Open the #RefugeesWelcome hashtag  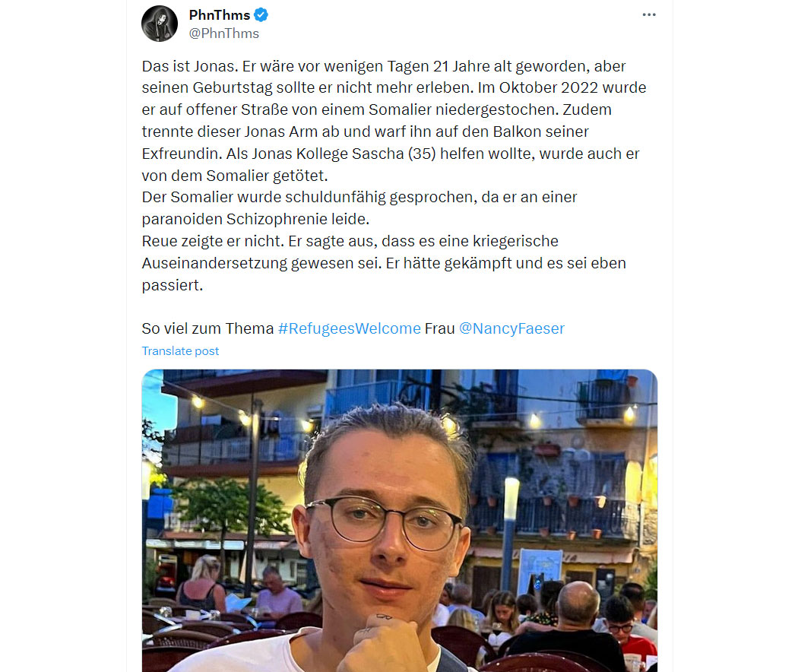click(x=349, y=329)
